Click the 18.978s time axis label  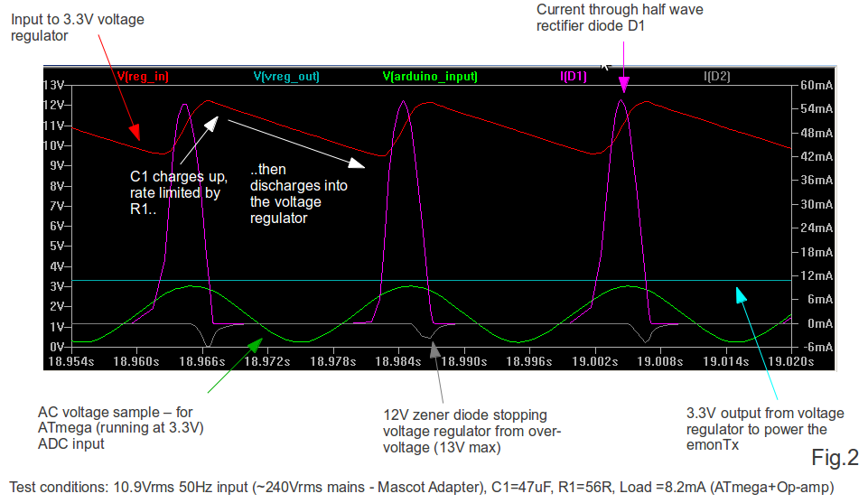332,361
